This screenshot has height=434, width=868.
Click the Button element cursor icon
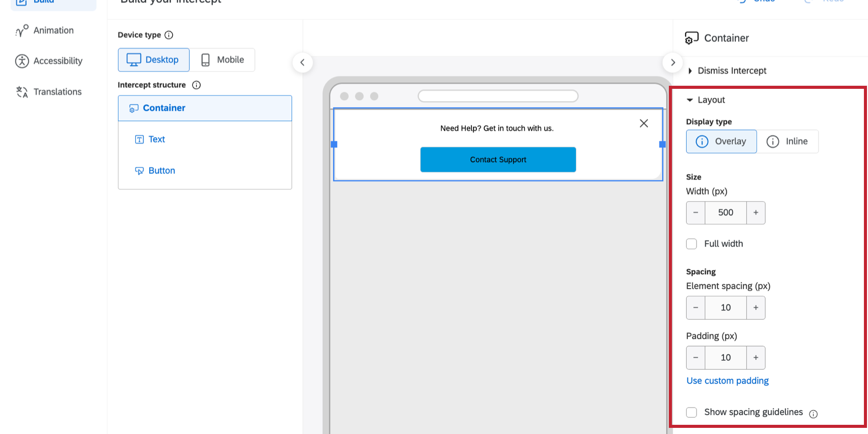(139, 171)
